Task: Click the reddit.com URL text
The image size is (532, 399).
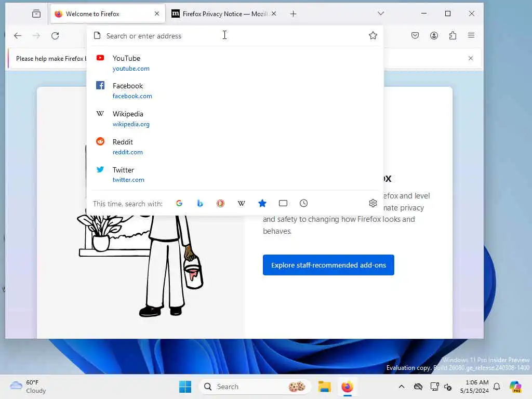Action: pyautogui.click(x=128, y=152)
